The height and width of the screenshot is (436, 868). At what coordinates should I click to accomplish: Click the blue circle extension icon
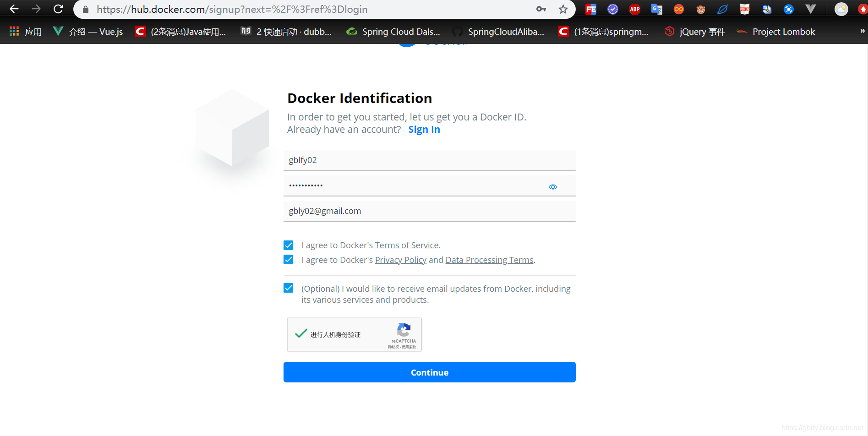789,9
